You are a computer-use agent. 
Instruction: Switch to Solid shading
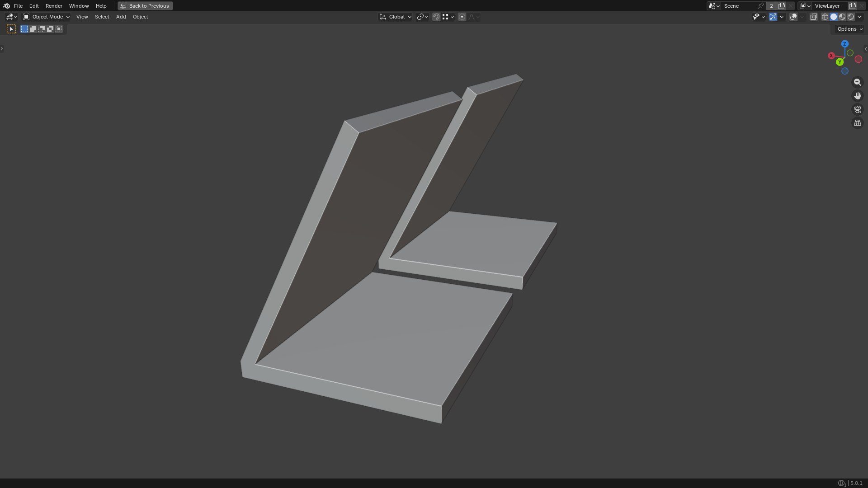(834, 17)
